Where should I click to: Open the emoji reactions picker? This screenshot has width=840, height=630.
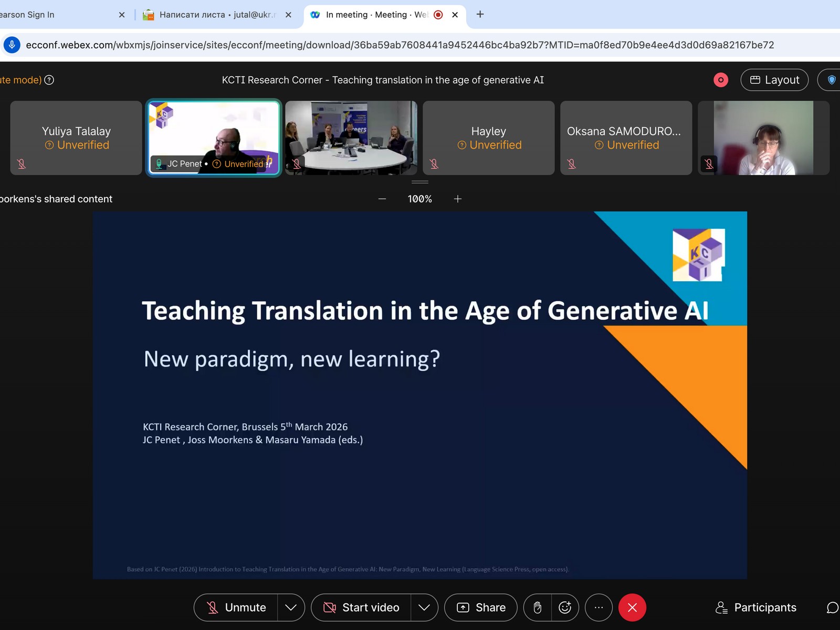(x=565, y=607)
